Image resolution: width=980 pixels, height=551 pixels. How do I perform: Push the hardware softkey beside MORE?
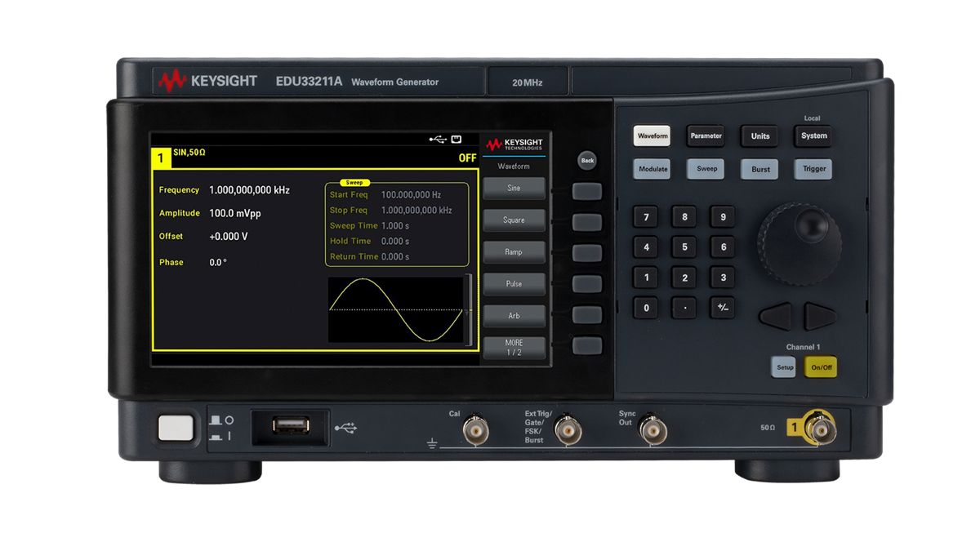[x=587, y=345]
